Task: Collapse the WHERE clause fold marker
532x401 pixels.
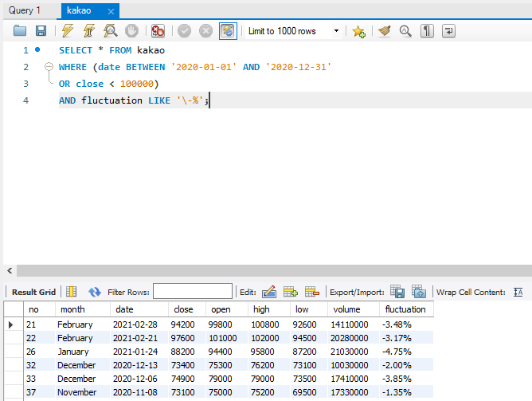Action: click(x=49, y=66)
